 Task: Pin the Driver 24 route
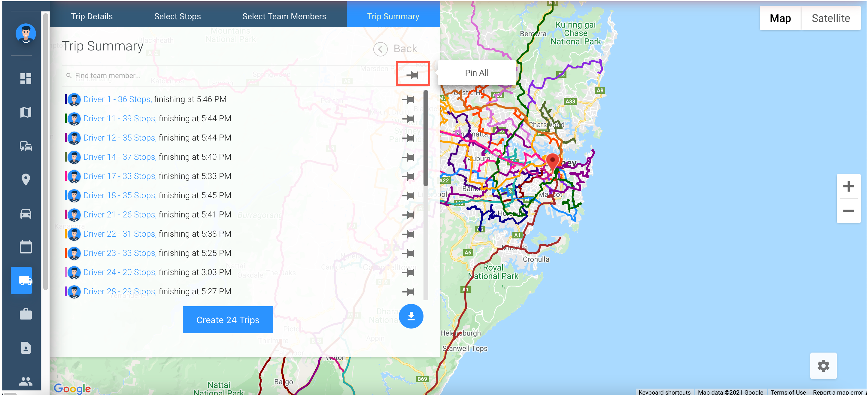[x=408, y=272]
